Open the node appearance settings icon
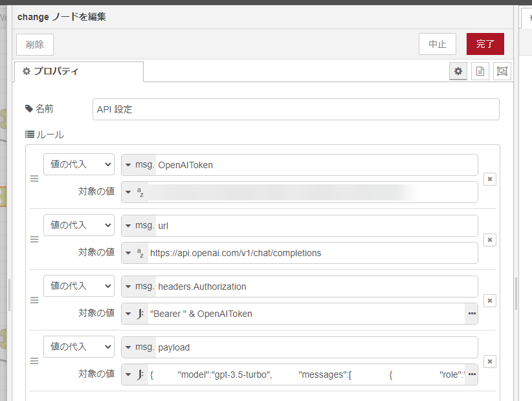The width and height of the screenshot is (532, 401). tap(502, 71)
